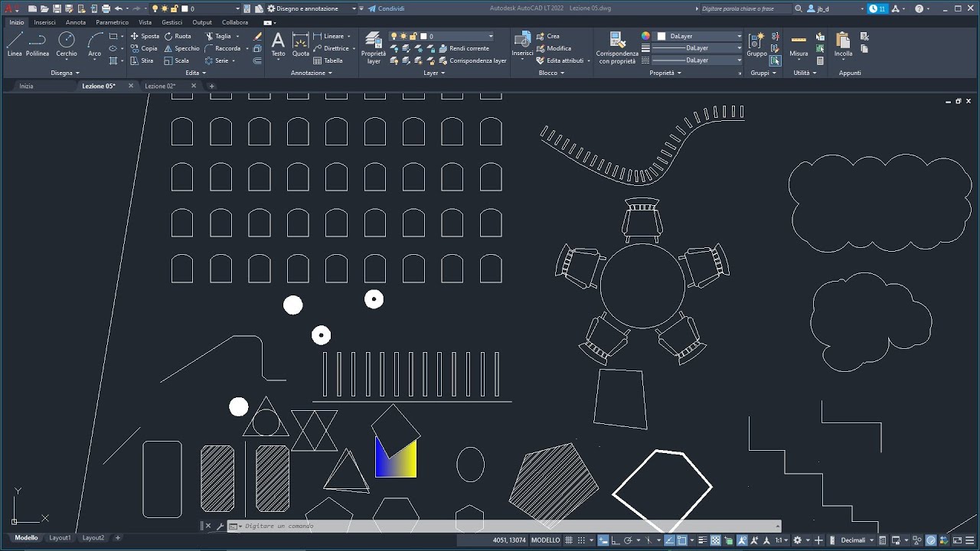Expand the Blocco panel
Screen dimensions: 980x551
551,73
